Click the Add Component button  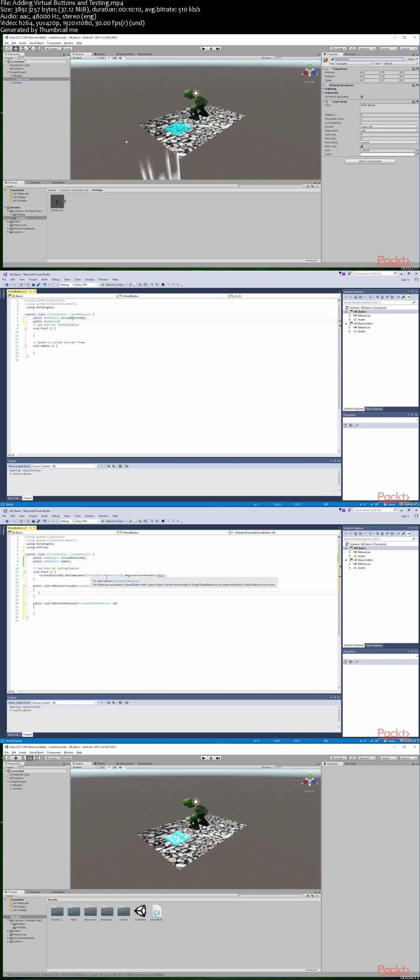[x=370, y=161]
